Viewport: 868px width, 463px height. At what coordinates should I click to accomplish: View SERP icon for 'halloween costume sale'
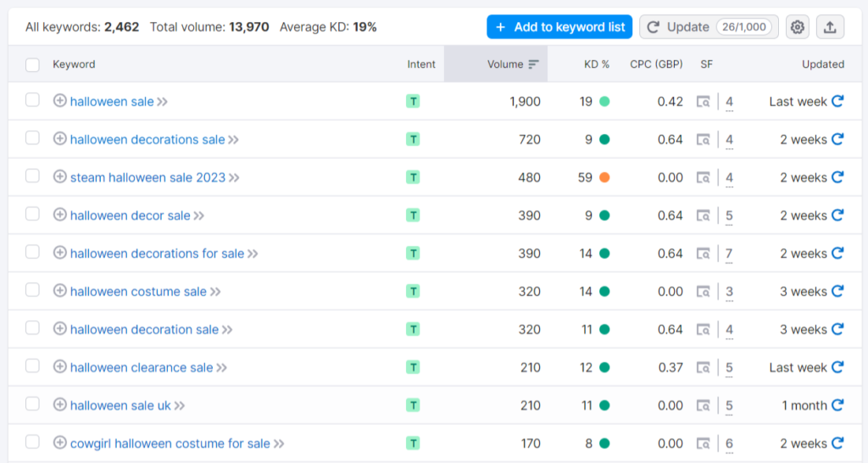pyautogui.click(x=703, y=292)
